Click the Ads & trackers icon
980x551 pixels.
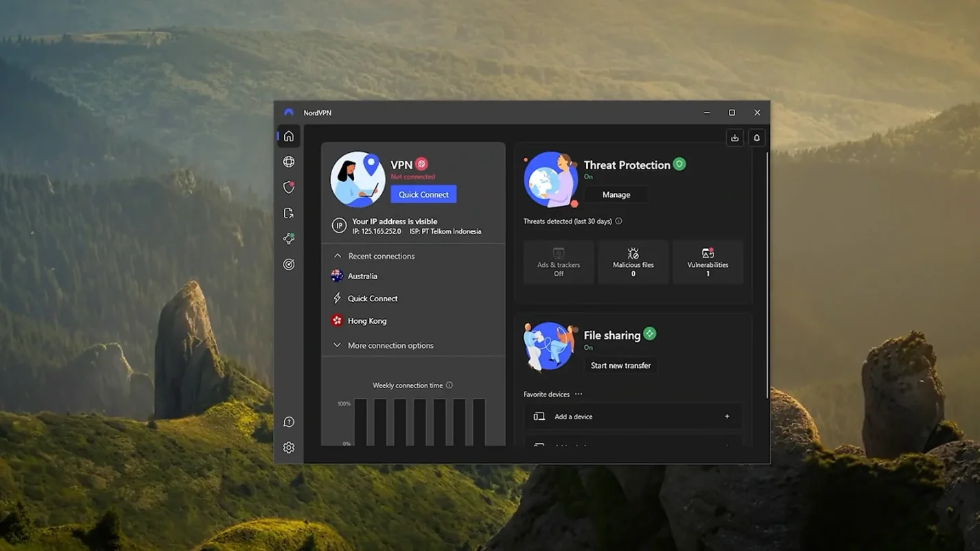[x=559, y=253]
